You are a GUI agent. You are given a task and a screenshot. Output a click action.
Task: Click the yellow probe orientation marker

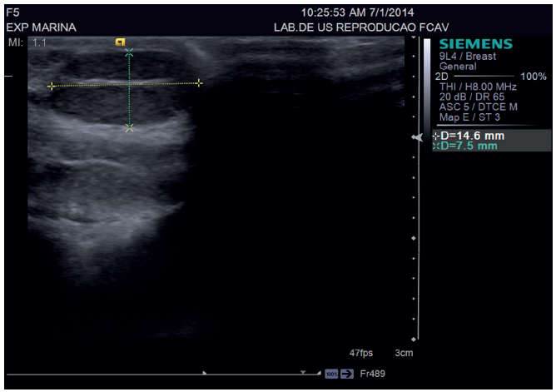click(121, 42)
